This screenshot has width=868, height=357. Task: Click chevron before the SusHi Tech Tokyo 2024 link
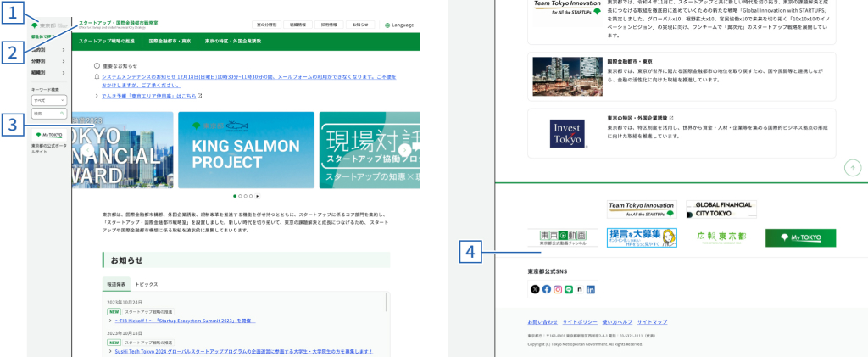(111, 351)
